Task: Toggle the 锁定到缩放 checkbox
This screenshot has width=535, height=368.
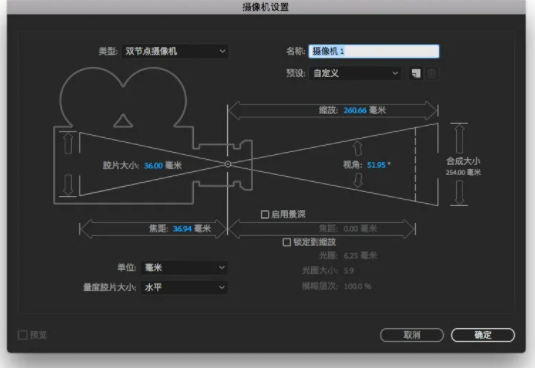Action: coord(287,242)
